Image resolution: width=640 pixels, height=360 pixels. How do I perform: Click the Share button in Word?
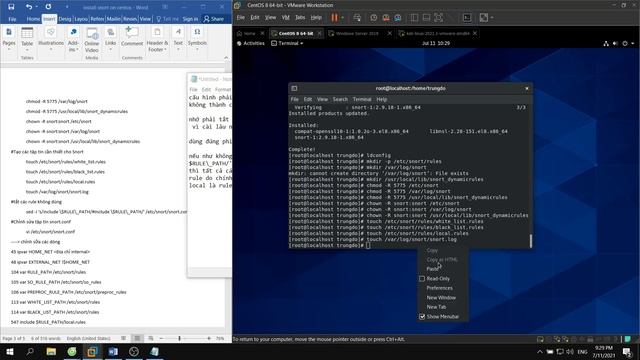(x=214, y=19)
